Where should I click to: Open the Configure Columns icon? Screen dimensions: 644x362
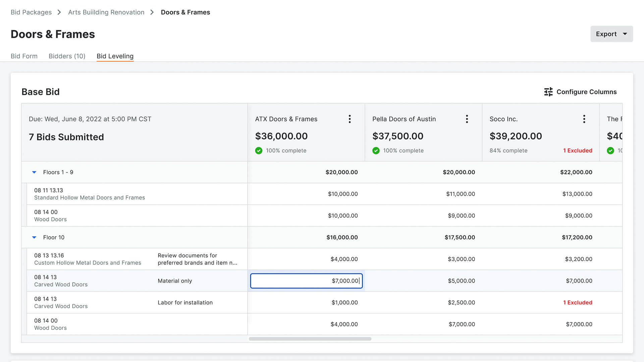tap(548, 92)
